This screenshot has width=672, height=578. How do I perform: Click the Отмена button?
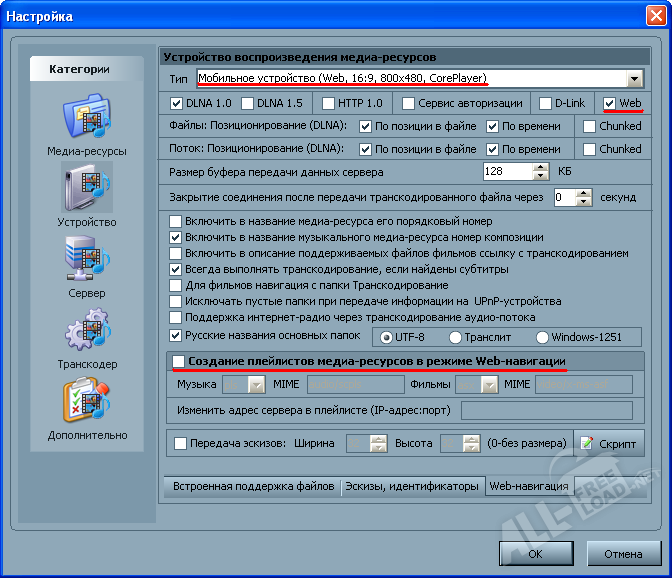point(623,553)
